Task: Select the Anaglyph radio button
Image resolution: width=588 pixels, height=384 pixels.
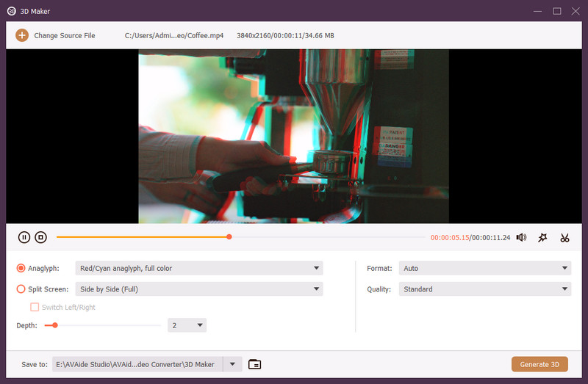Action: tap(21, 268)
